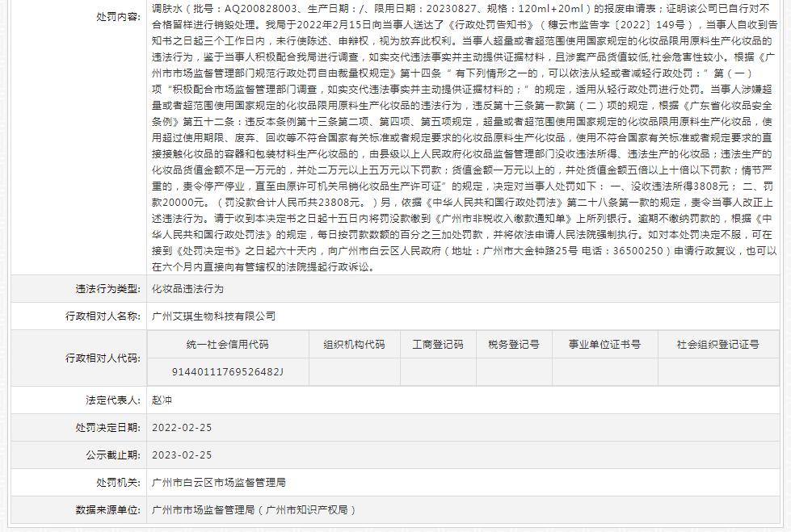The height and width of the screenshot is (532, 791).
Task: Click the 统一社会信用代码 column header
Action: pyautogui.click(x=227, y=345)
